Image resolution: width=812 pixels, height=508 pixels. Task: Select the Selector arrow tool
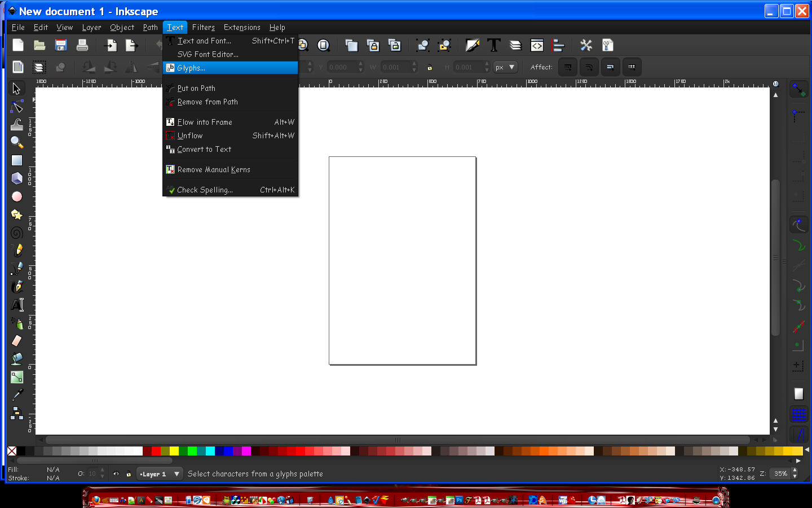click(17, 89)
